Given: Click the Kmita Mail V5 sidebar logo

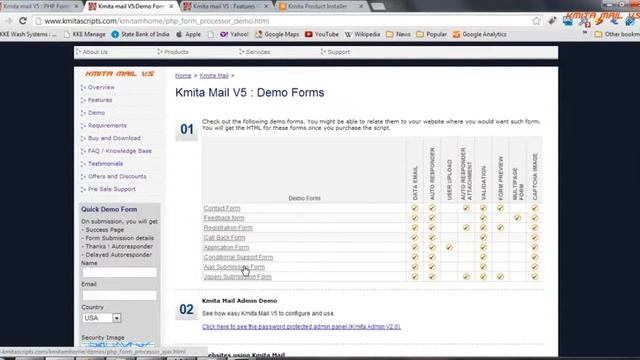Looking at the screenshot, I should click(x=120, y=73).
